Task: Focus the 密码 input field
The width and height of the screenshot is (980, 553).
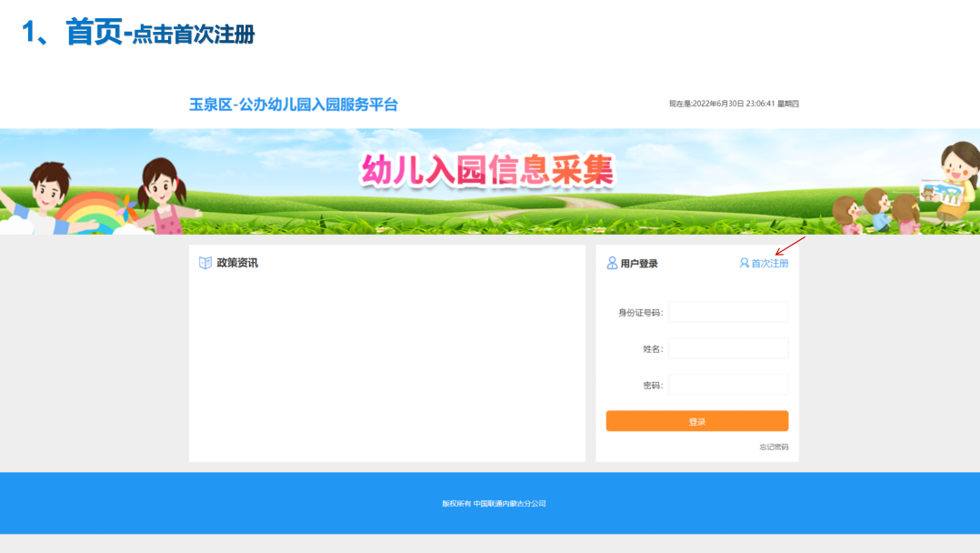Action: (727, 385)
